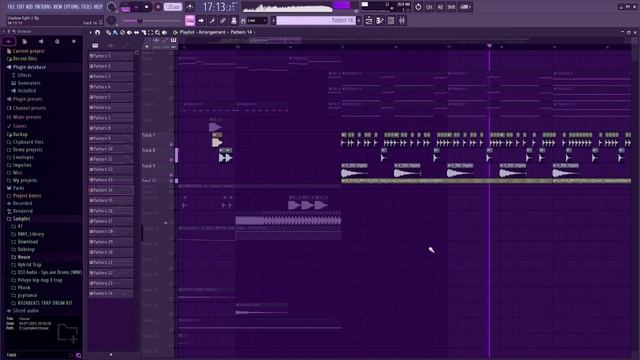640x360 pixels.
Task: Click the browser plugins tab icon
Action: 41,41
